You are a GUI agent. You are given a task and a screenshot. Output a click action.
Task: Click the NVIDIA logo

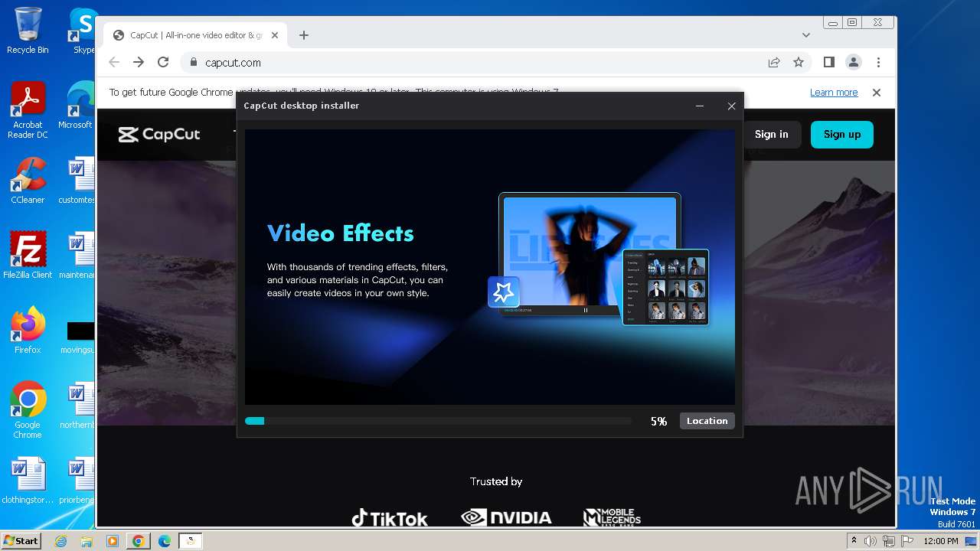tap(506, 517)
